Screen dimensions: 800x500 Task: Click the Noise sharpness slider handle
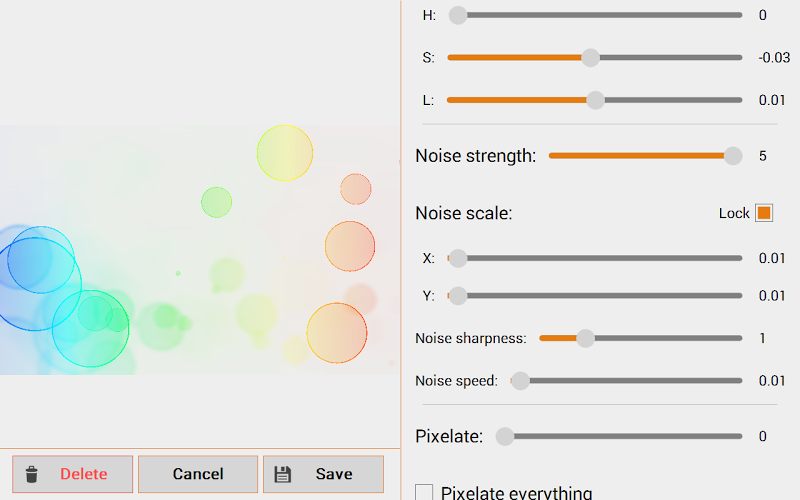(x=586, y=338)
